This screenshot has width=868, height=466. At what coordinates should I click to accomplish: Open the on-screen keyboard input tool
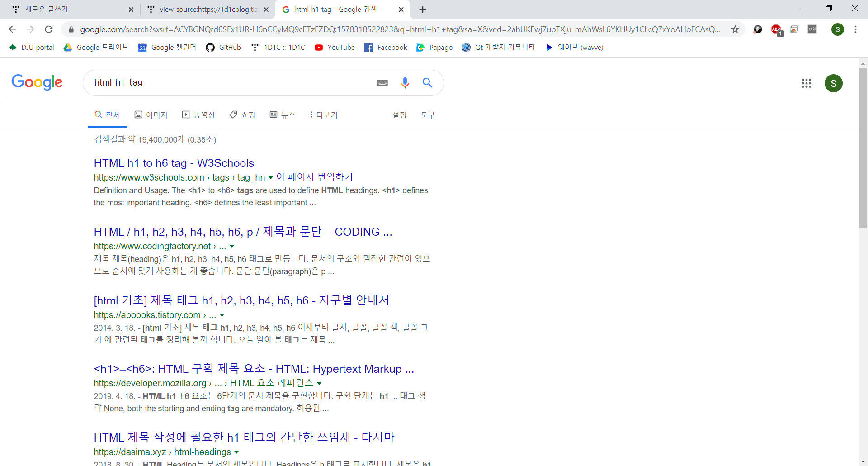tap(382, 83)
